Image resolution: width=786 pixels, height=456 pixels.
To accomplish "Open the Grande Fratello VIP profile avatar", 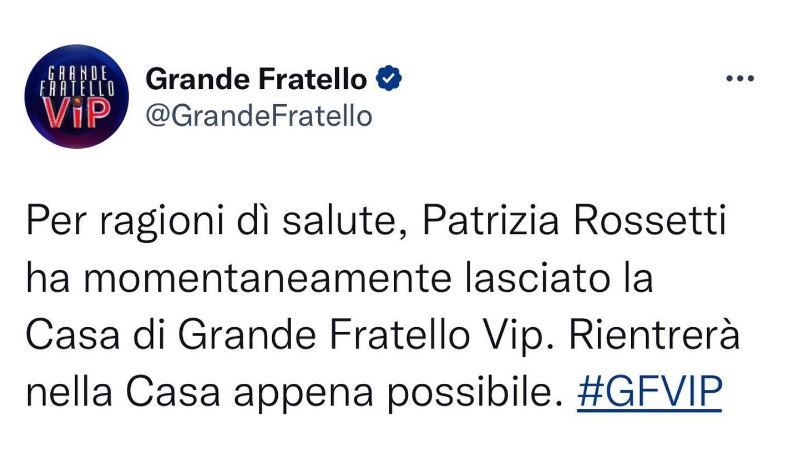I will (77, 96).
